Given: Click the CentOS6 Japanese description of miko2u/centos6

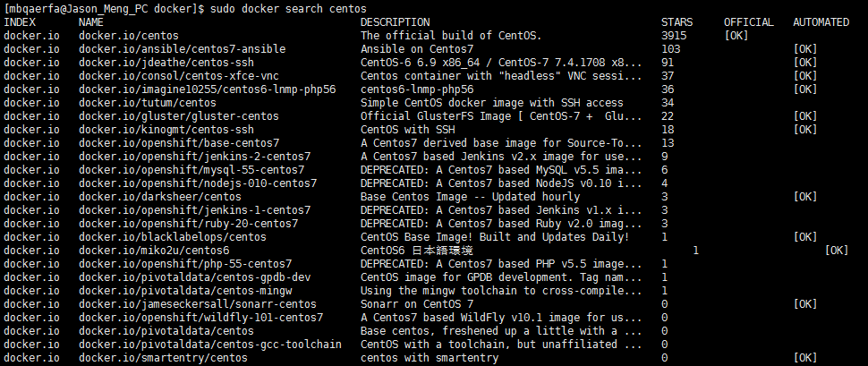Looking at the screenshot, I should (417, 251).
